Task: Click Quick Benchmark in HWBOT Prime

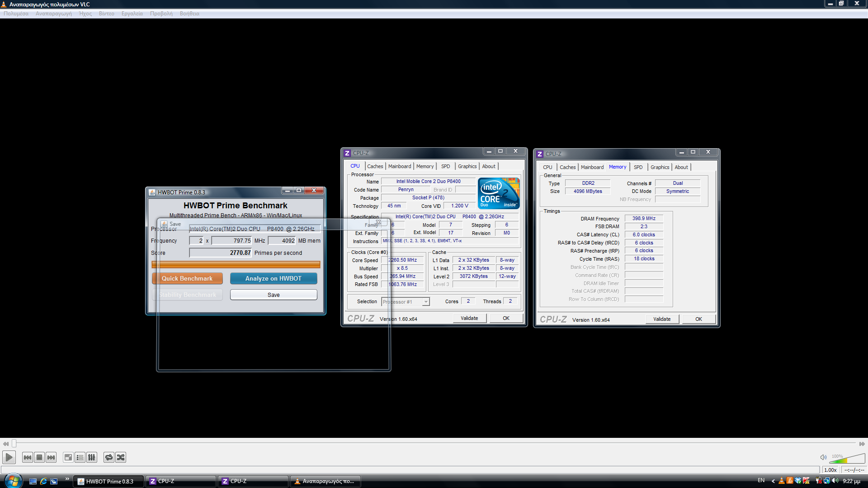Action: [x=187, y=278]
